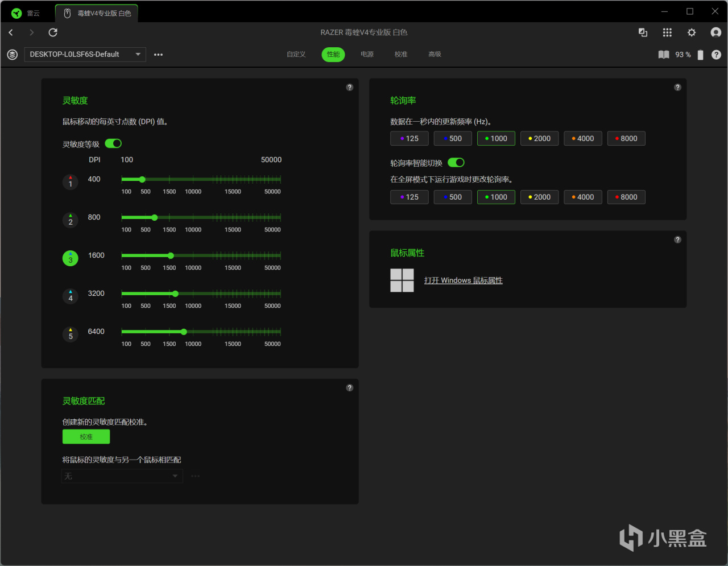
Task: Open the 无 mouse matching dropdown
Action: (122, 476)
